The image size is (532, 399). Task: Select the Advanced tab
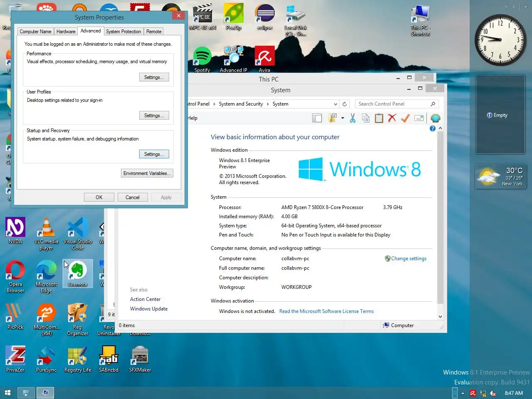(91, 31)
